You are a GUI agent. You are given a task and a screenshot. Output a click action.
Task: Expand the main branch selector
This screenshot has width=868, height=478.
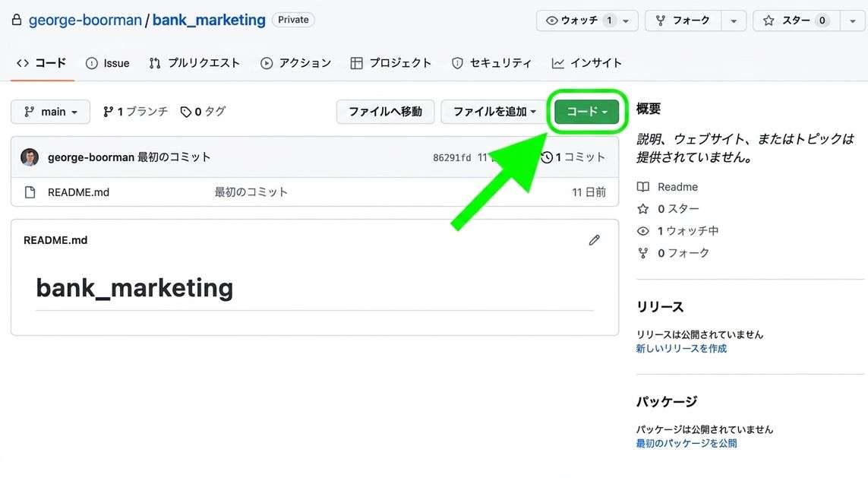pyautogui.click(x=50, y=112)
